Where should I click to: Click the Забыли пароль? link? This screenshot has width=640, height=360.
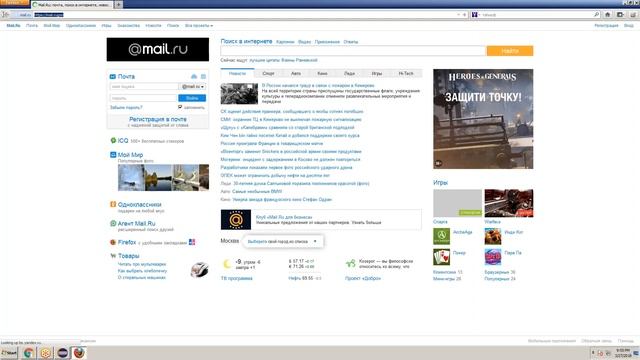tap(126, 107)
